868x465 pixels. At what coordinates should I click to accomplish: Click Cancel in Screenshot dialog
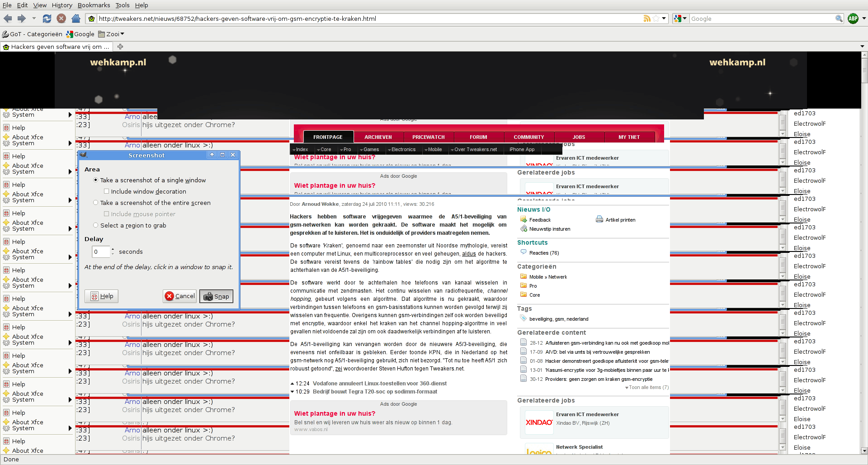(x=179, y=296)
